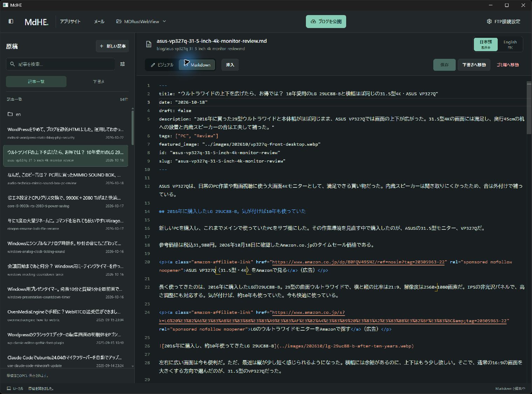Click the ローカル storage icon in status bar
Screen dimensions: 532x394
pyautogui.click(x=9, y=388)
